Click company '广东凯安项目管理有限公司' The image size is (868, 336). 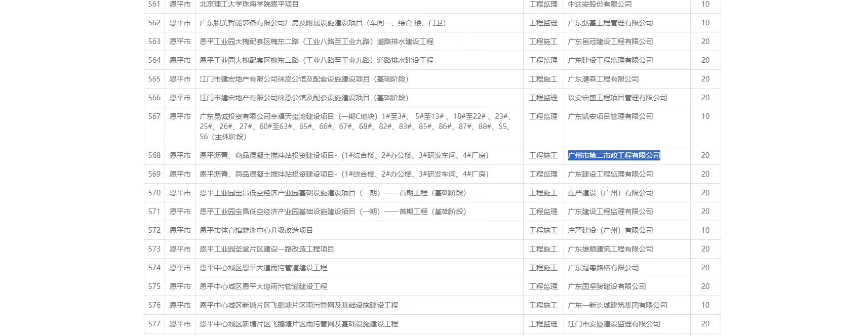(610, 116)
